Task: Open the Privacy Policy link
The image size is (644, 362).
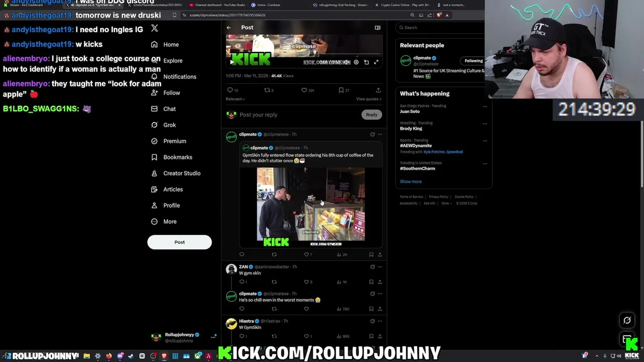Action: click(438, 197)
